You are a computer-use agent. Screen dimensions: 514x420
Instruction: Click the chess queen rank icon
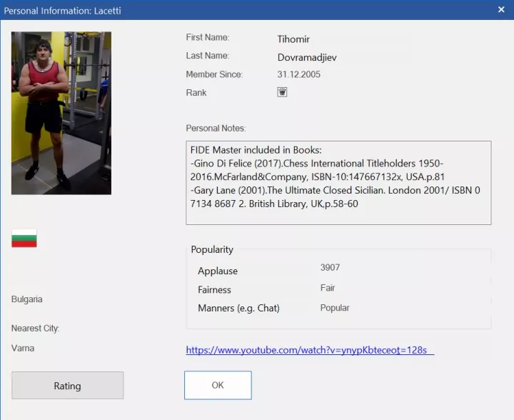(282, 92)
